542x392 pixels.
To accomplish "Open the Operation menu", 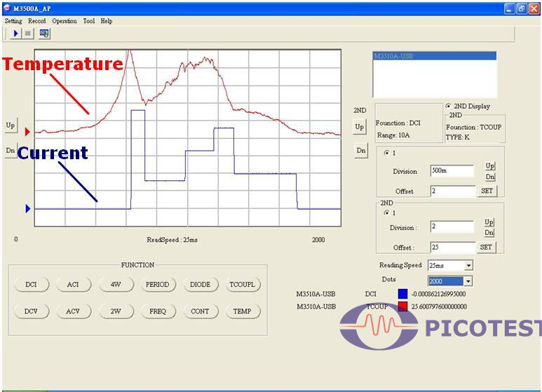I will [65, 21].
